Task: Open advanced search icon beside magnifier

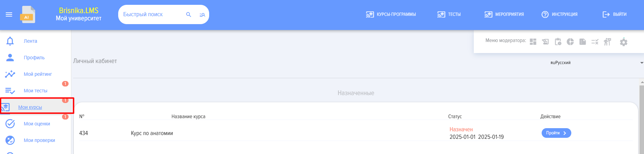Action: tap(202, 14)
